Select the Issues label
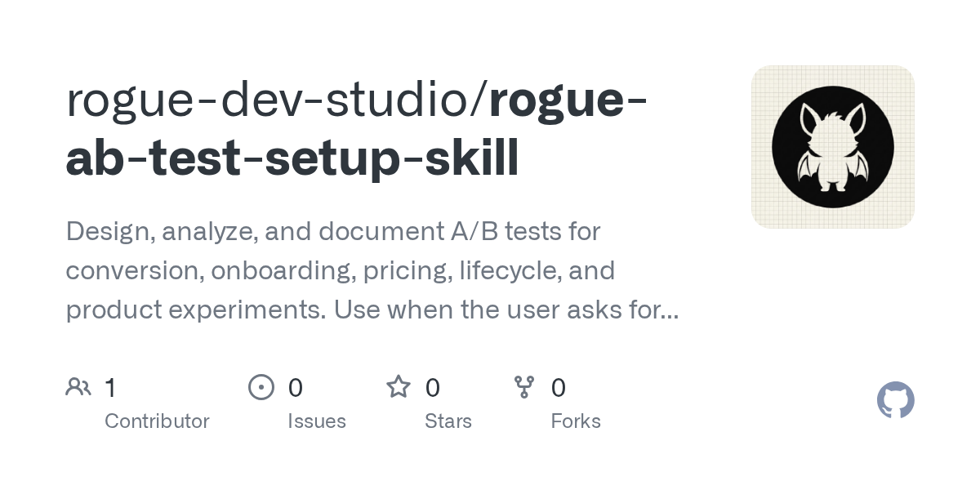980x490 pixels. pos(317,421)
